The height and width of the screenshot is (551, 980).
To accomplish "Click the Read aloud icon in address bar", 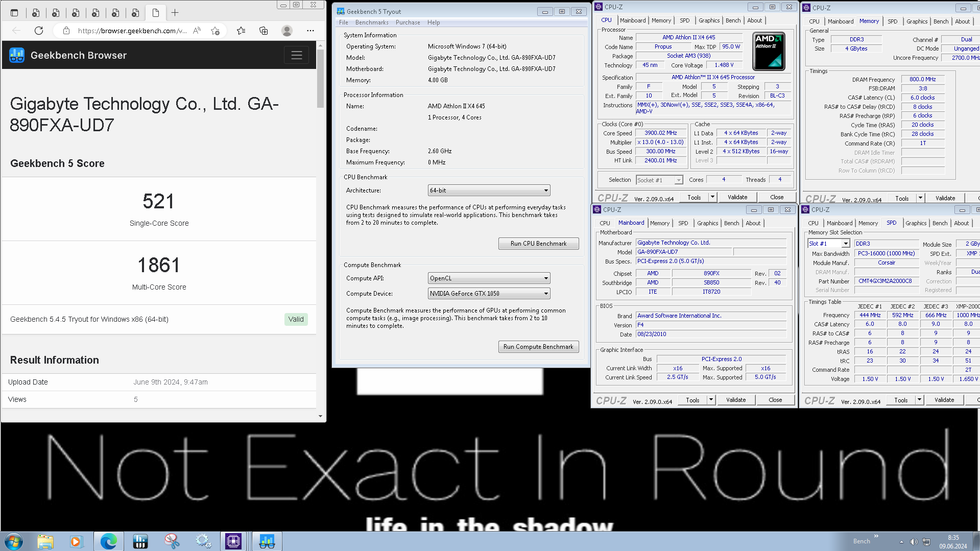I will click(197, 31).
